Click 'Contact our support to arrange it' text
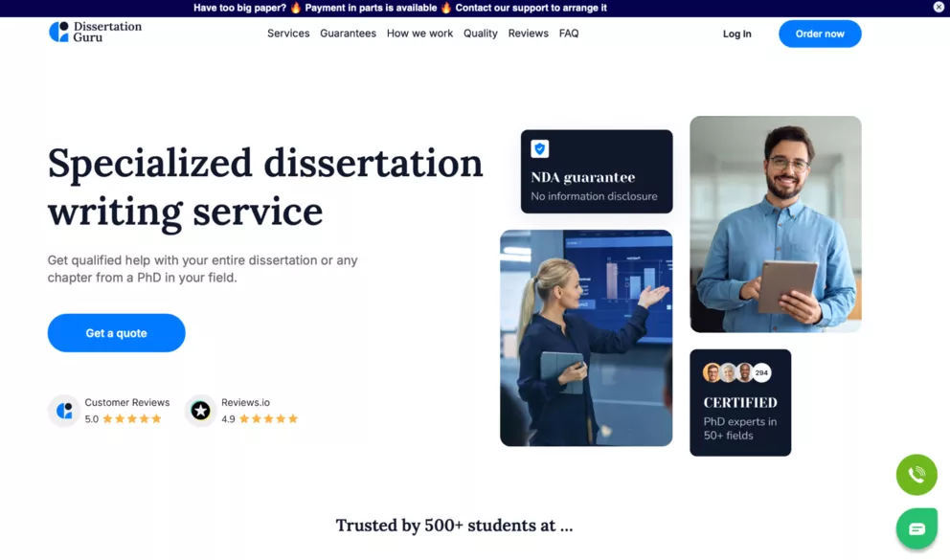Screen dimensions: 950x560 531,8
